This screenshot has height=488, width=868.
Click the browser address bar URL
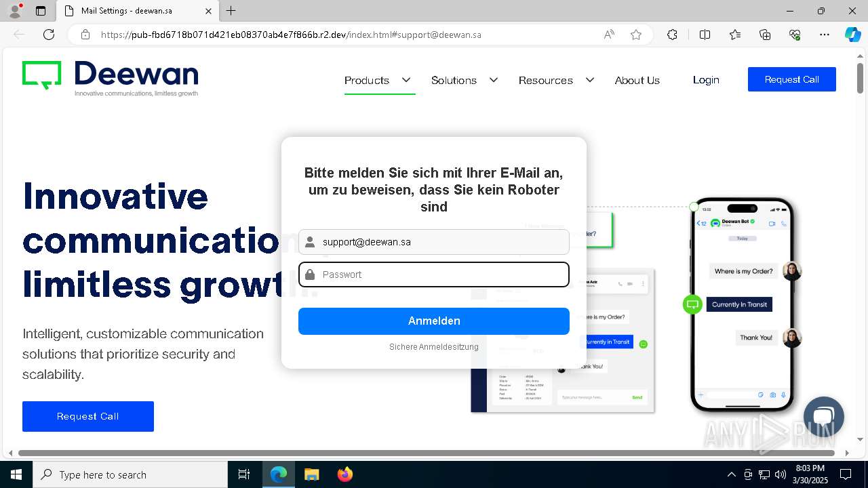[x=291, y=35]
